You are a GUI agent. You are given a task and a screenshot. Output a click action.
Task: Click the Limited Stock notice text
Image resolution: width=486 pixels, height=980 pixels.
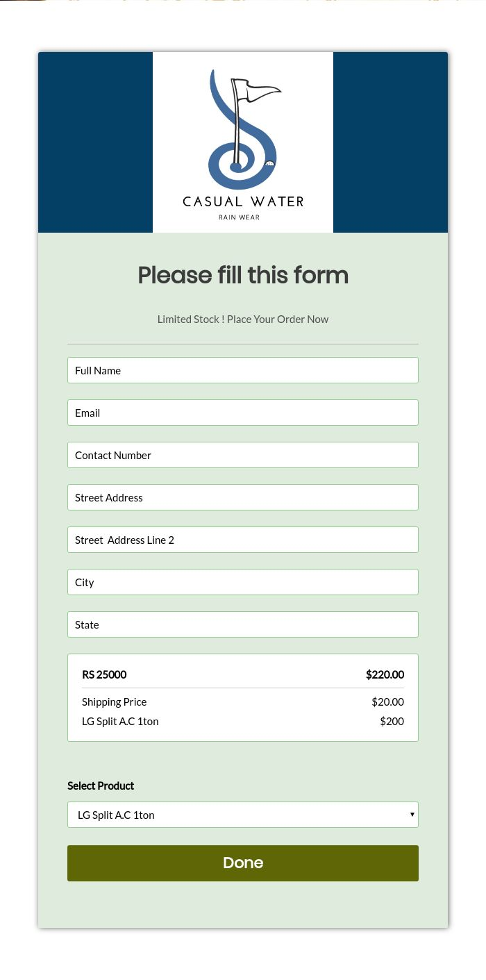243,319
